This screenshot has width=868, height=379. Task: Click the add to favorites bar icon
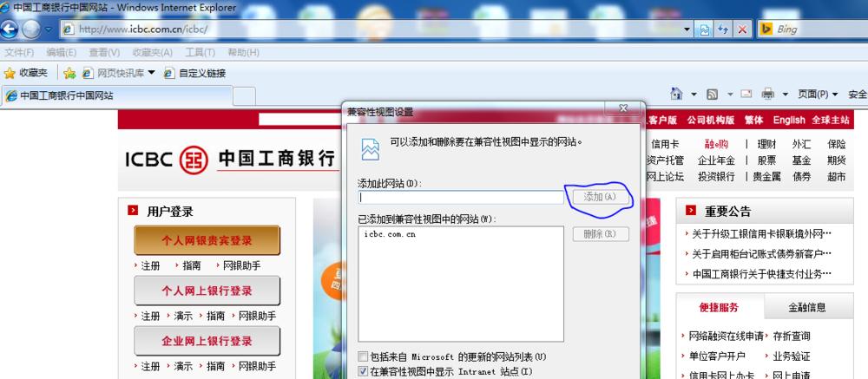[x=69, y=73]
